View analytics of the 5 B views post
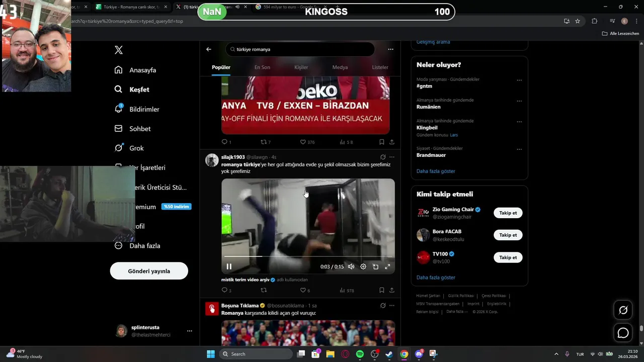 (347, 142)
